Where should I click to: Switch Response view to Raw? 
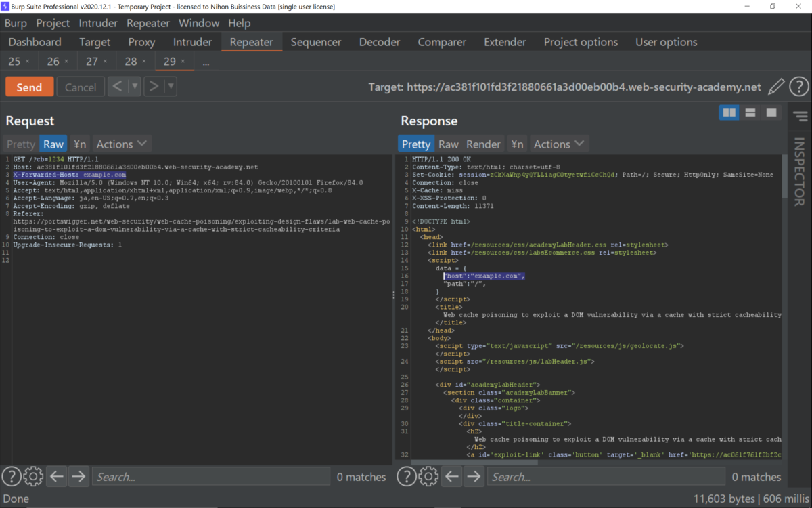[448, 144]
